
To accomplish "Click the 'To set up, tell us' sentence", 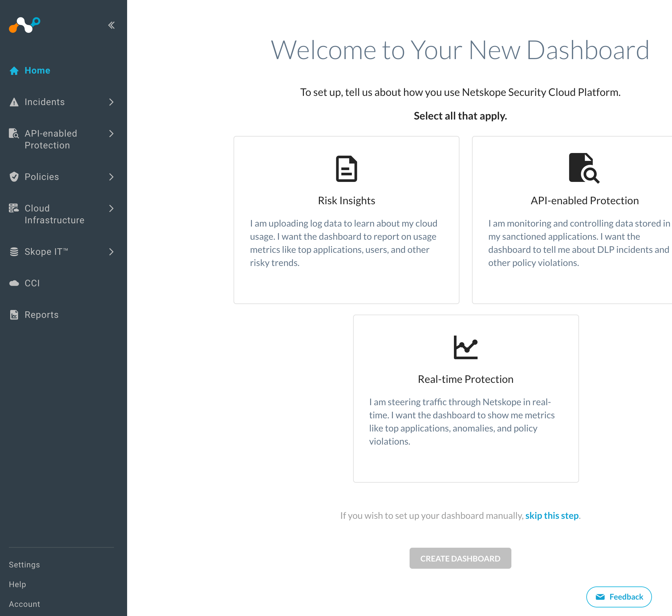I will tap(460, 92).
